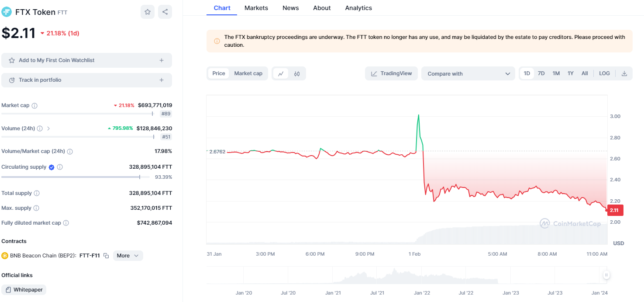The width and height of the screenshot is (644, 302).
Task: Click the star favorite icon
Action: 148,12
